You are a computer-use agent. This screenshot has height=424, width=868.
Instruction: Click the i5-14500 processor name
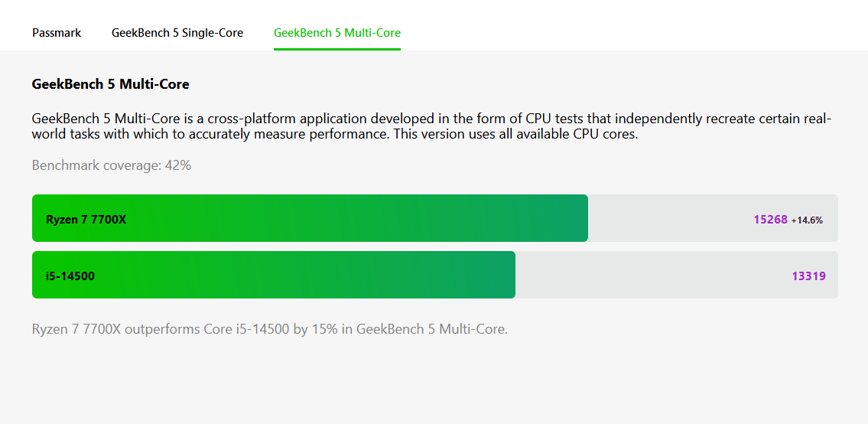tap(70, 276)
